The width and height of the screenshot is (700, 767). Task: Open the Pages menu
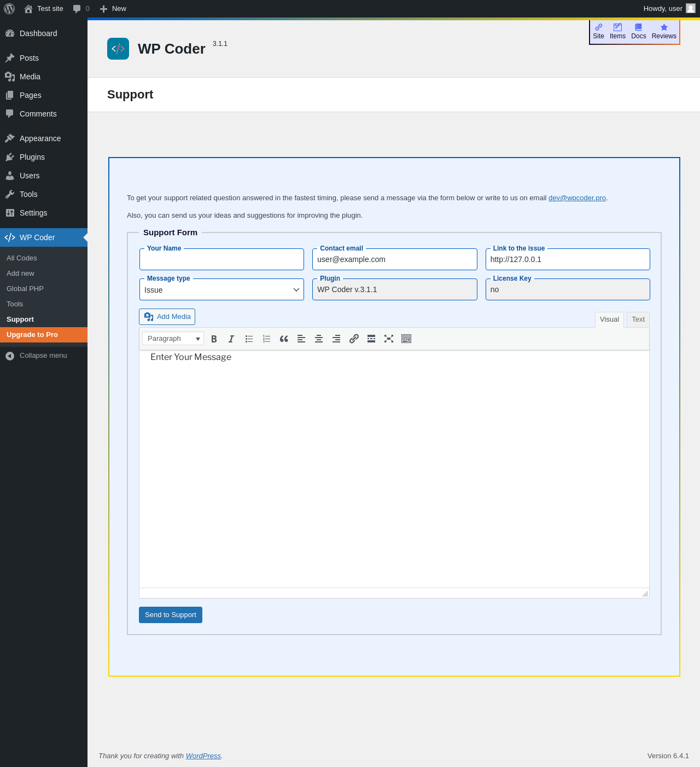pyautogui.click(x=44, y=95)
